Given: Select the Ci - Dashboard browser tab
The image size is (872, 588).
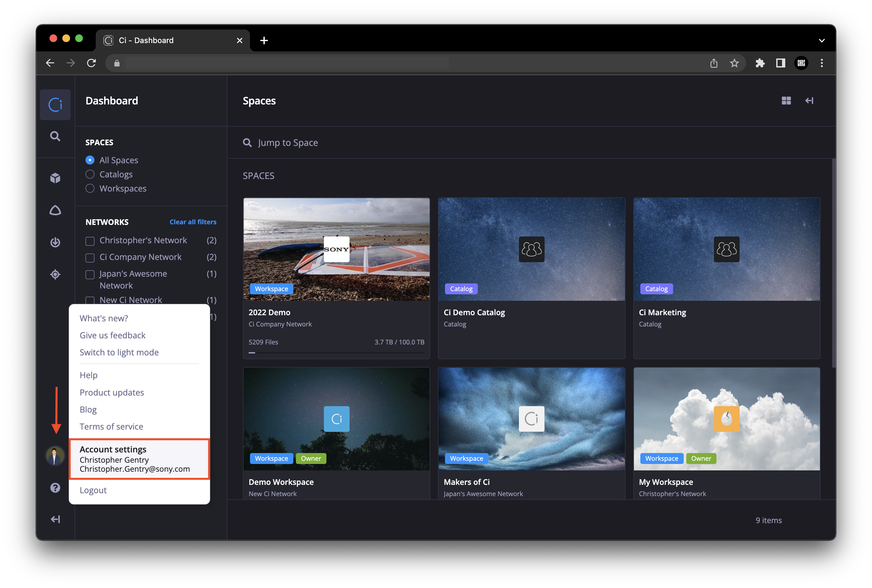Looking at the screenshot, I should 173,40.
